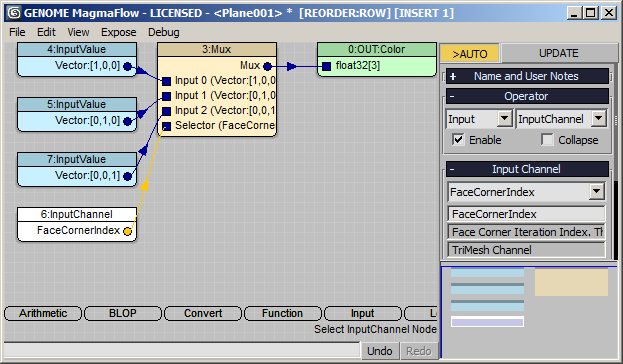Toggle the >AUTO update button
Screen dimensions: 623x364
click(x=470, y=54)
